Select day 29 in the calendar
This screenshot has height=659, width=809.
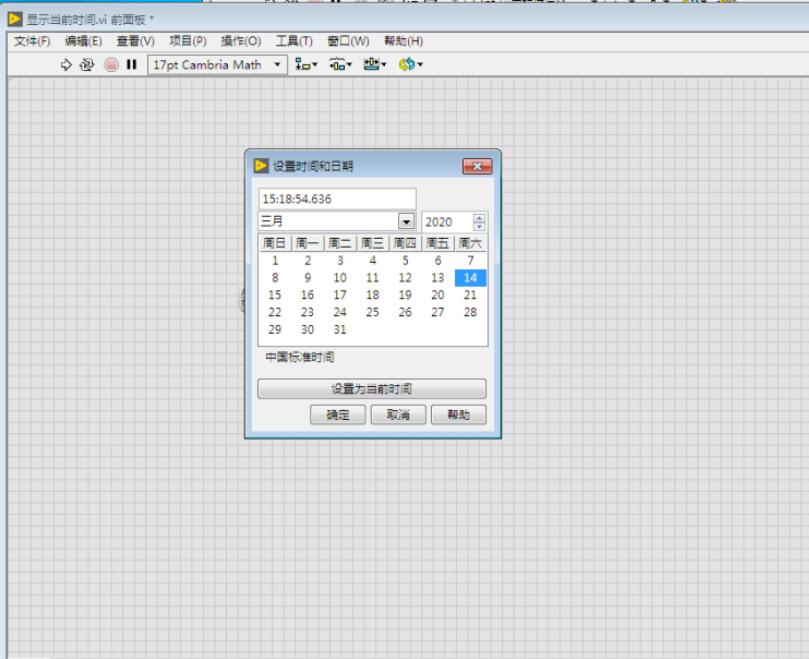tap(275, 329)
